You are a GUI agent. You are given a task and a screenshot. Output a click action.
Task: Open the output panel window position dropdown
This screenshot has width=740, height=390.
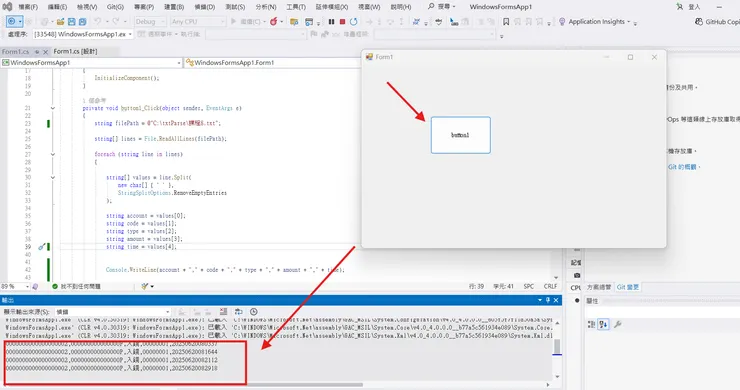pos(540,300)
